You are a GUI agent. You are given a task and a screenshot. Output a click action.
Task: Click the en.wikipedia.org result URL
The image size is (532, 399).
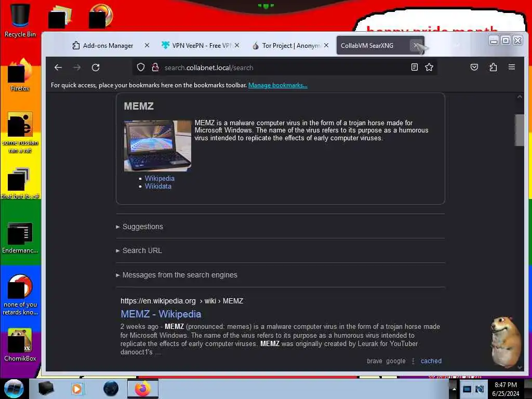tap(182, 301)
